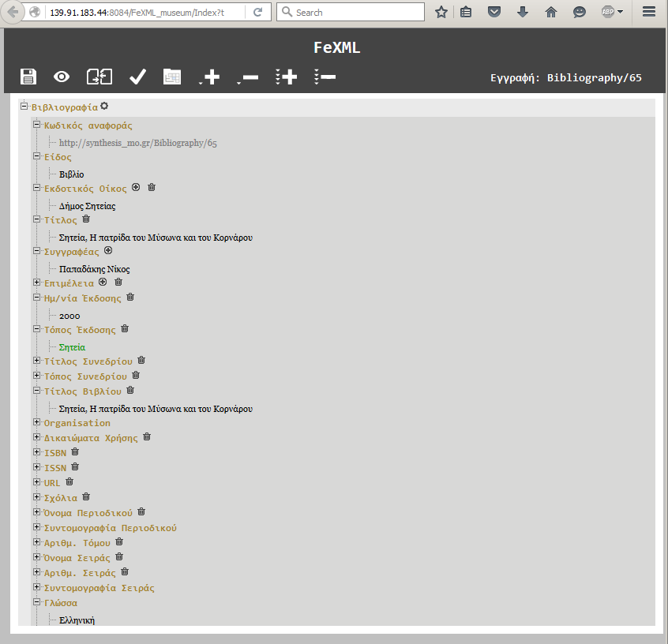This screenshot has height=644, width=668.
Task: Delete Δικαιώματα Χρήσης with trash icon
Action: 147,436
